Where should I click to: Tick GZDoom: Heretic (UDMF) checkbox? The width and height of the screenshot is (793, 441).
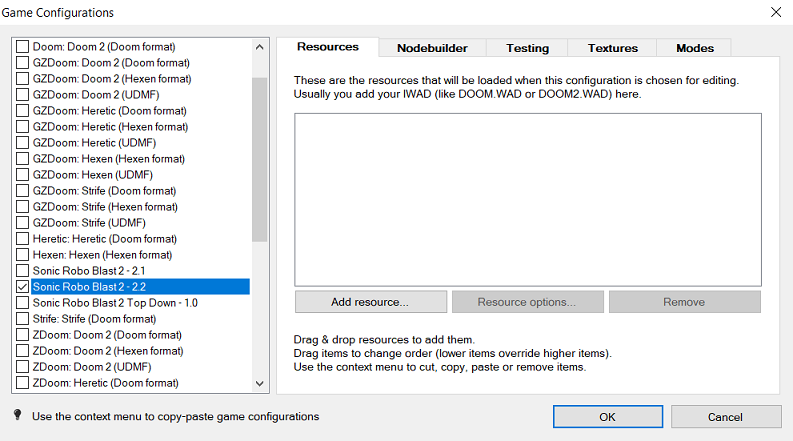22,143
